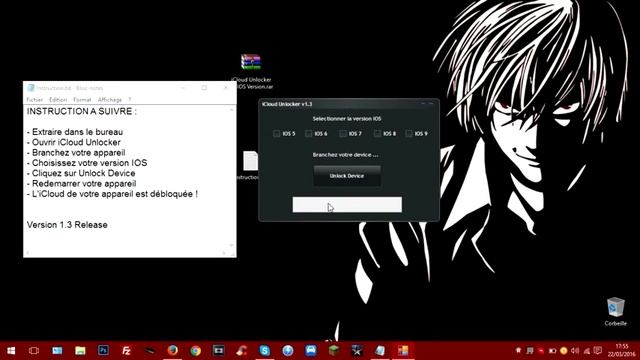
Task: Select the IOS 7 checkbox
Action: point(343,133)
